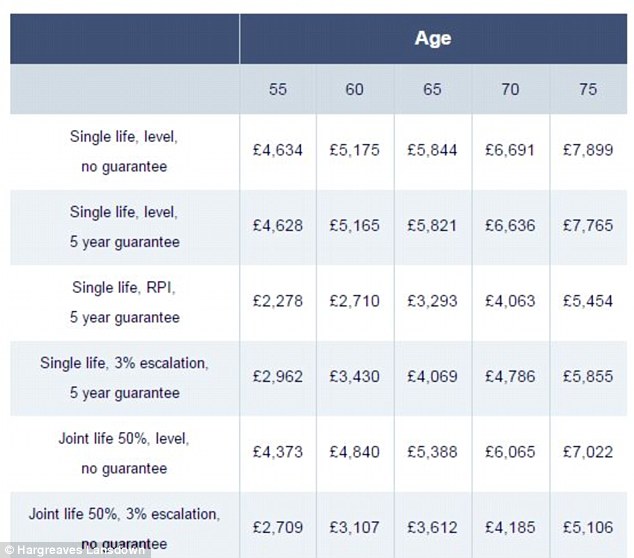Click the £2,710 value

pyautogui.click(x=354, y=301)
